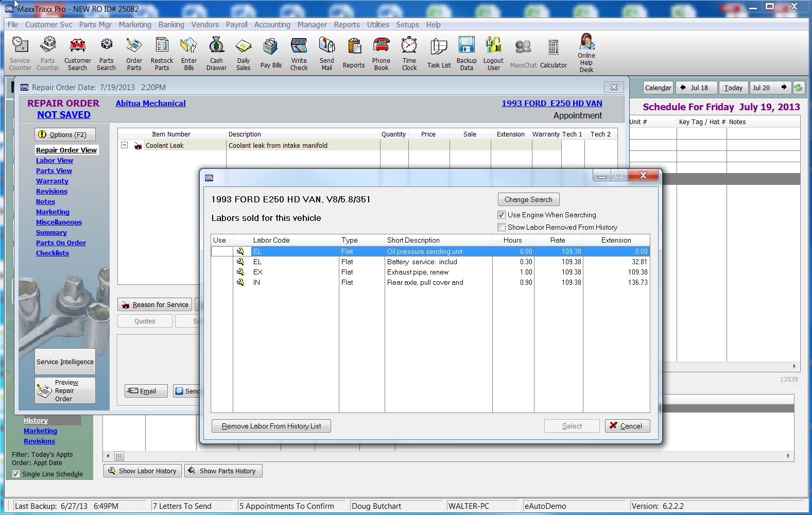Click the Enter Bills toolbar icon
This screenshot has height=515, width=812.
(189, 53)
